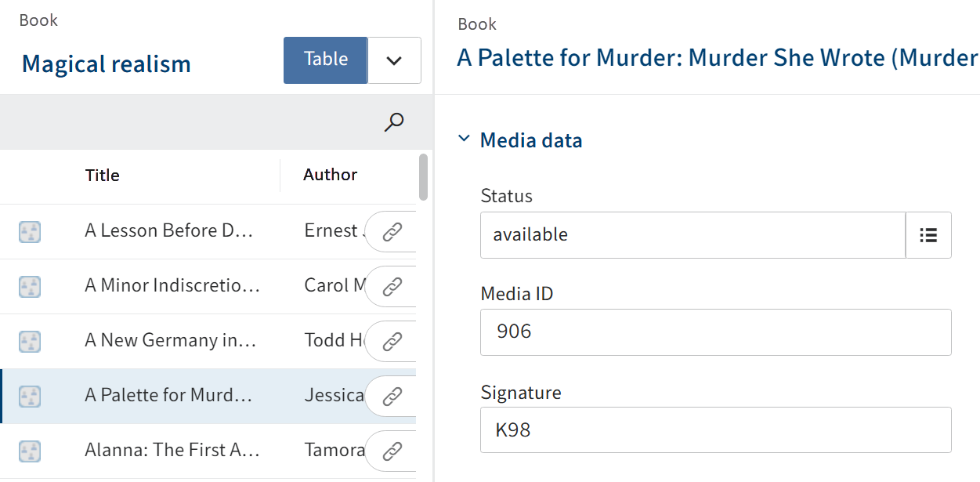Click the Signature field containing K98
The width and height of the screenshot is (980, 482).
coord(715,429)
